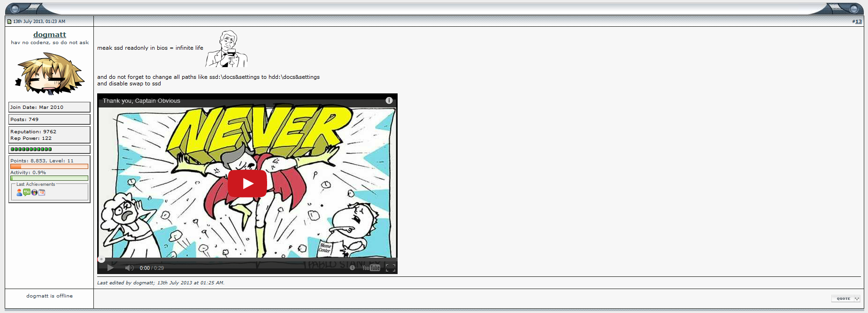Click the "and disable swap to ssd" text line
The image size is (868, 313).
coord(129,84)
